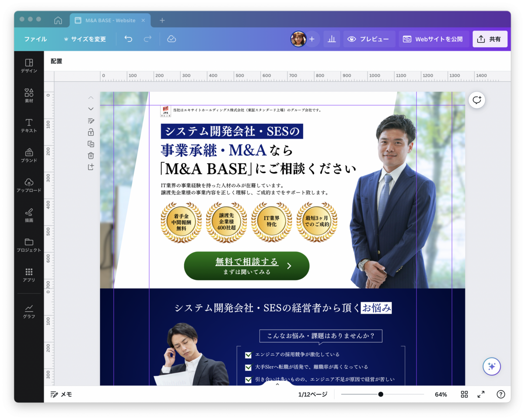Add collaborator with plus button
The width and height of the screenshot is (525, 420).
point(312,39)
